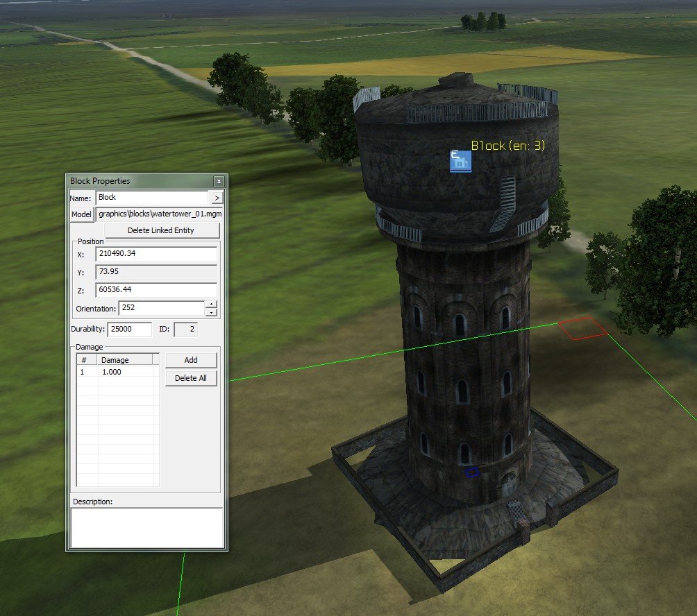
Task: Close the Block Properties dialog
Action: pyautogui.click(x=219, y=182)
